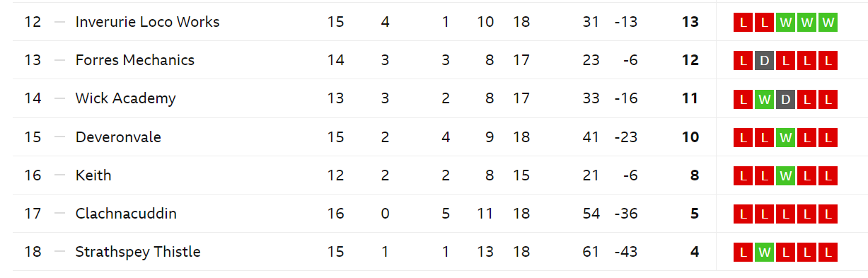Screen dimensions: 868x278
Task: Click first red L badge in Clachnacuddin row
Action: 743,214
